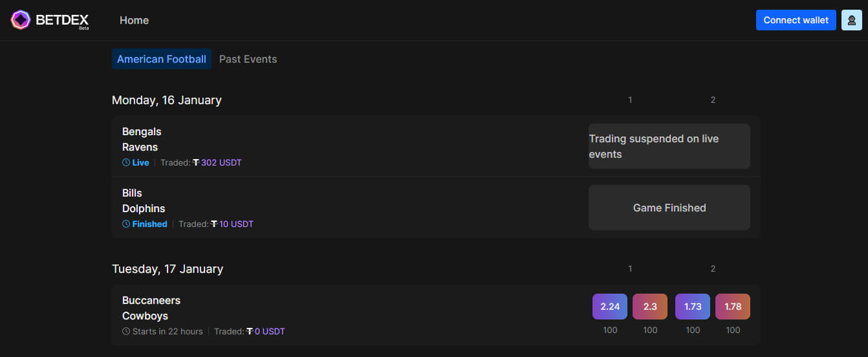Pick the 1.73 odds for Cowboys

click(x=693, y=307)
